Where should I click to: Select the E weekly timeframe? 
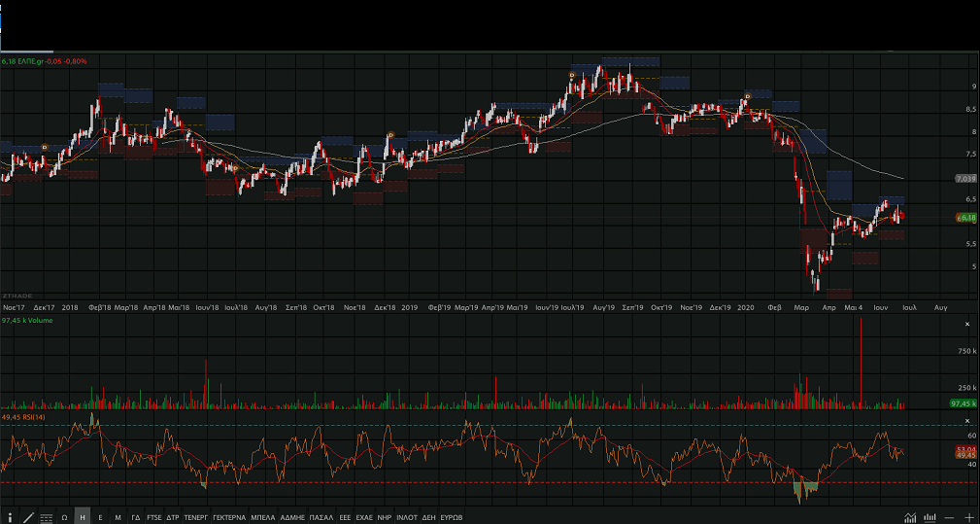[x=100, y=517]
